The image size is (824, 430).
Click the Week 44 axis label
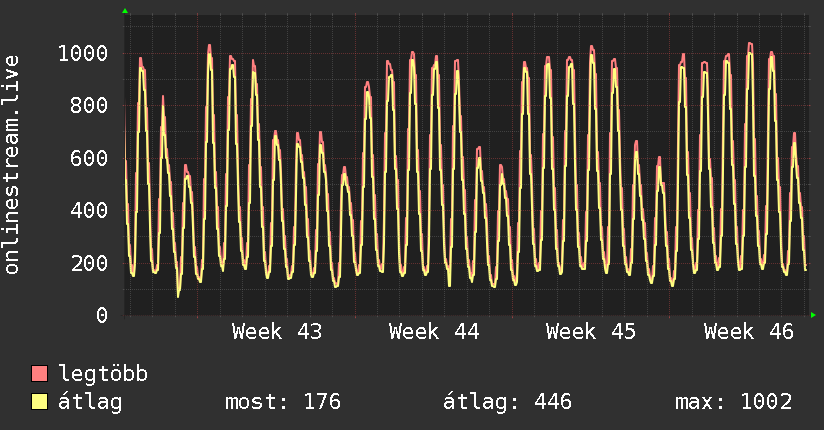pyautogui.click(x=434, y=332)
